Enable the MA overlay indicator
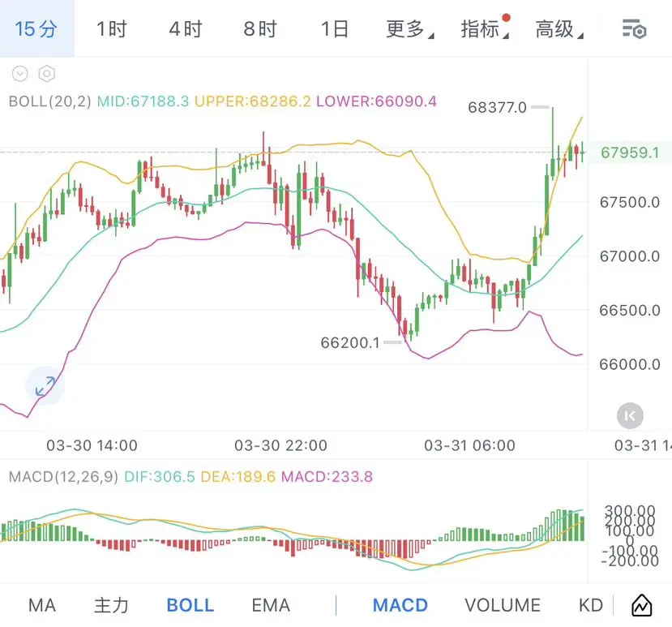 [x=42, y=605]
